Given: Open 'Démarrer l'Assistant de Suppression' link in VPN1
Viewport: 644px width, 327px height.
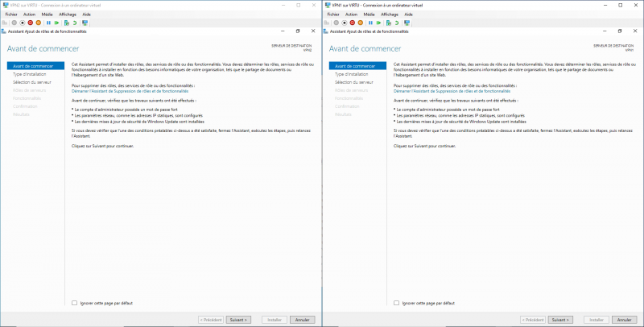Looking at the screenshot, I should 452,91.
